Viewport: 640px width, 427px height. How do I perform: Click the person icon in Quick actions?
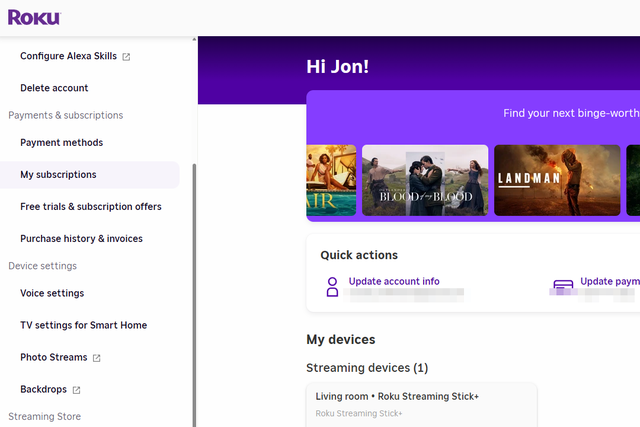click(333, 288)
